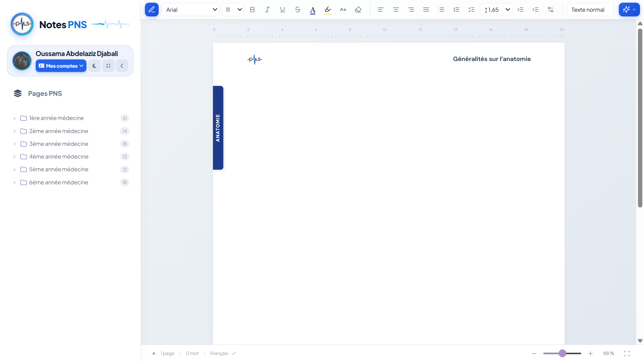The image size is (644, 362).
Task: Open the AI sparkle assistant menu
Action: [629, 10]
